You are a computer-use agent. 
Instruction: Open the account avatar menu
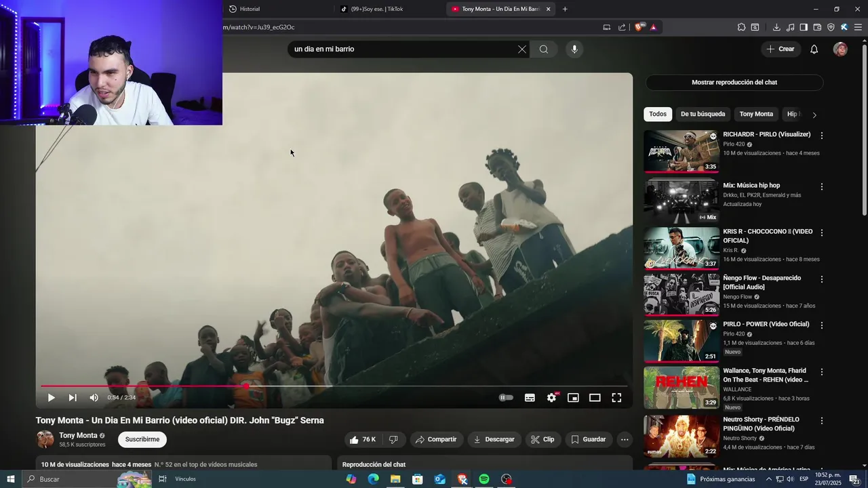point(840,49)
